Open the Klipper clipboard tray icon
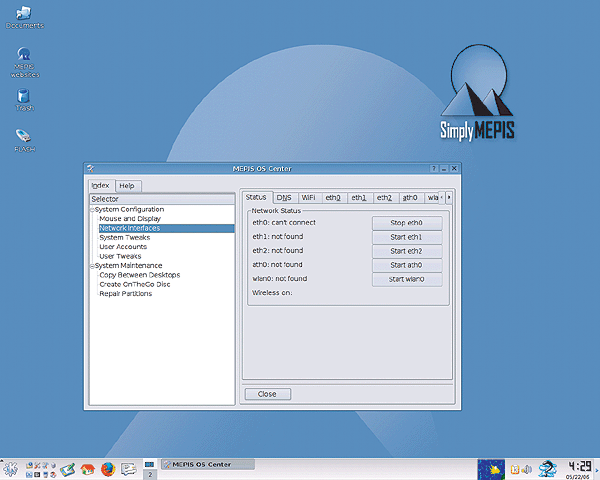Image resolution: width=600 pixels, height=480 pixels. coord(515,469)
